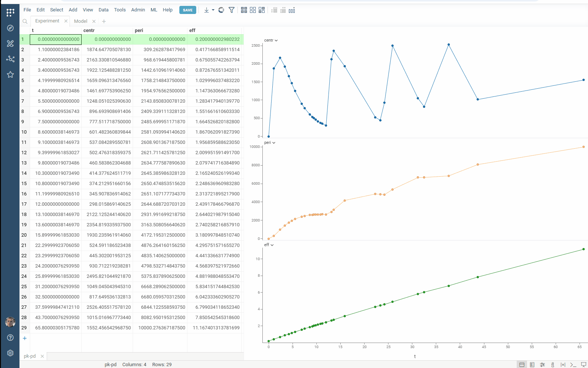Screen dimensions: 588x368
Task: Toggle the variables panel in status bar
Action: (x=563, y=365)
